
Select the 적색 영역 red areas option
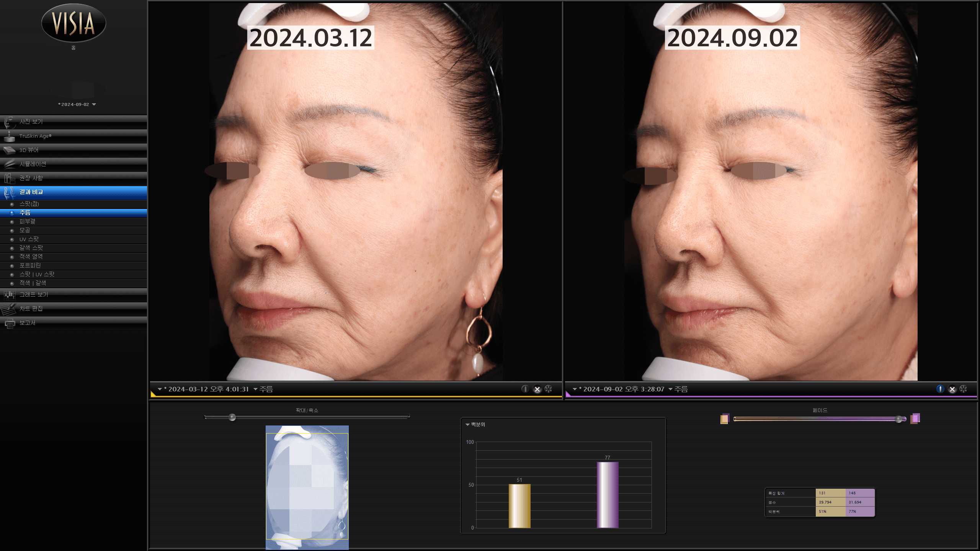(73, 257)
